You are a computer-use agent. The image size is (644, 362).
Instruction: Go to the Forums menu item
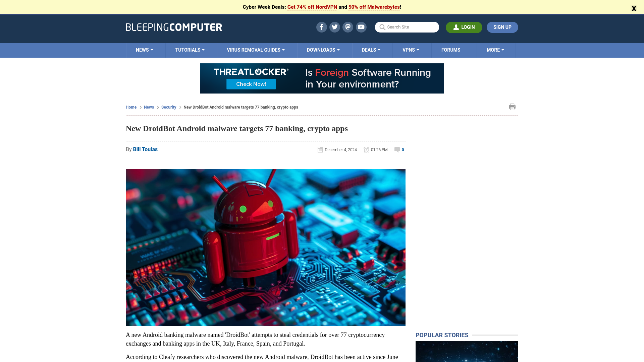[x=450, y=50]
